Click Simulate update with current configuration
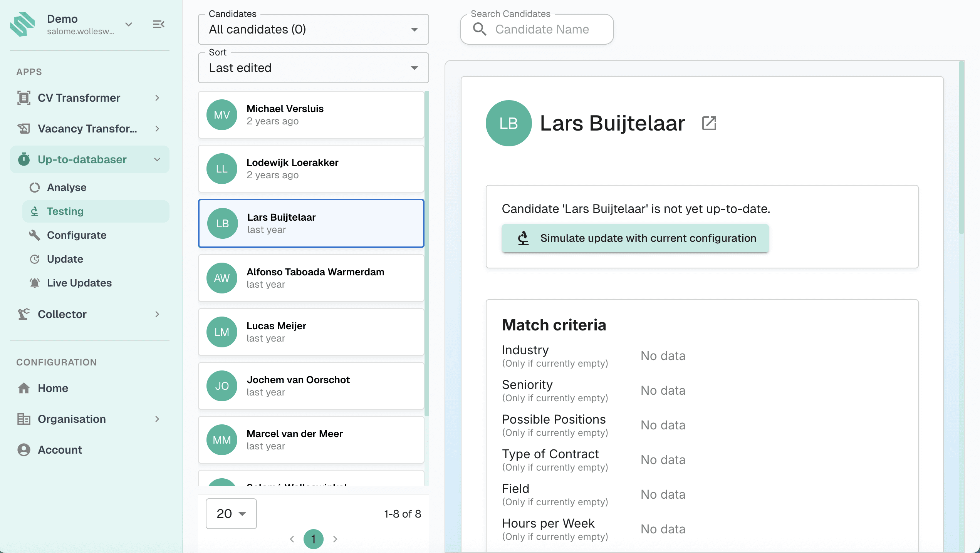Screen dimensions: 980x553 635,238
